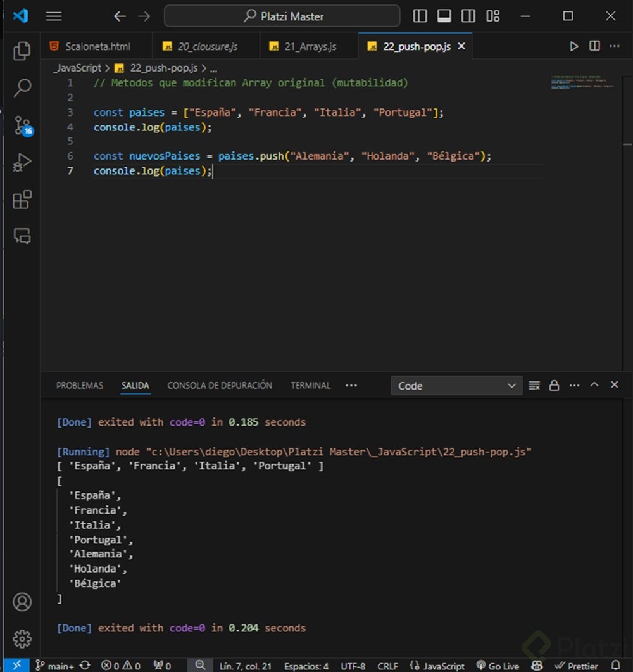The height and width of the screenshot is (672, 633).
Task: Switch to the TERMINAL panel tab
Action: pos(310,385)
